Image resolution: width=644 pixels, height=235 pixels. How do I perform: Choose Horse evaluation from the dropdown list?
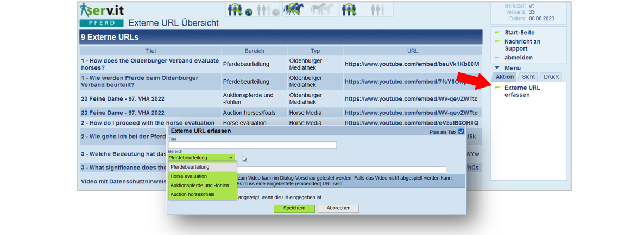pyautogui.click(x=203, y=176)
